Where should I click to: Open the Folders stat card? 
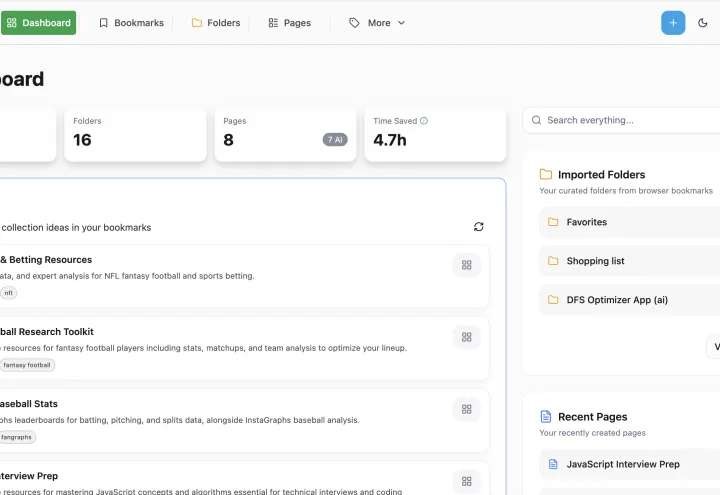[x=135, y=135]
